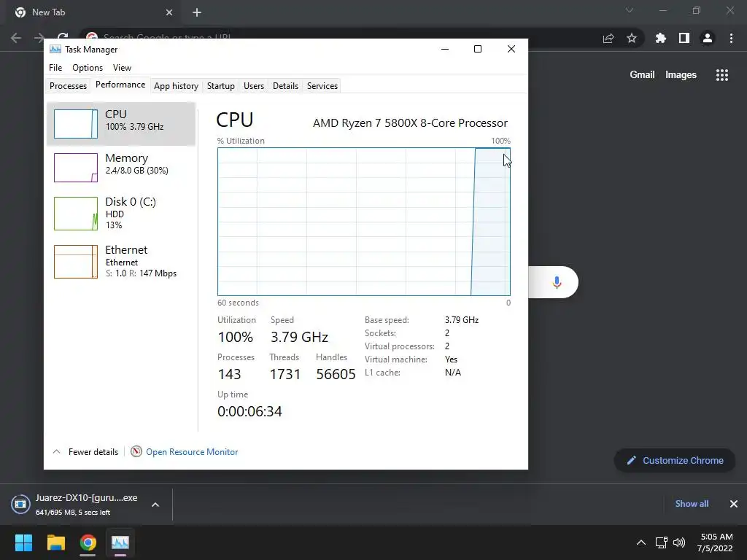
Task: Open the Gmail link
Action: [642, 75]
